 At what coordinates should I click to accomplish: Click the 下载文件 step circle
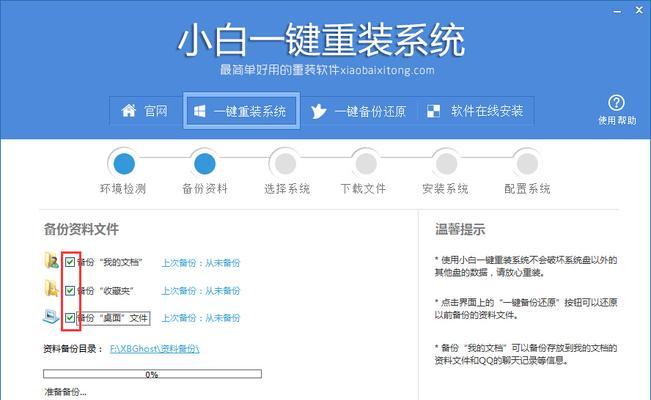tap(366, 164)
